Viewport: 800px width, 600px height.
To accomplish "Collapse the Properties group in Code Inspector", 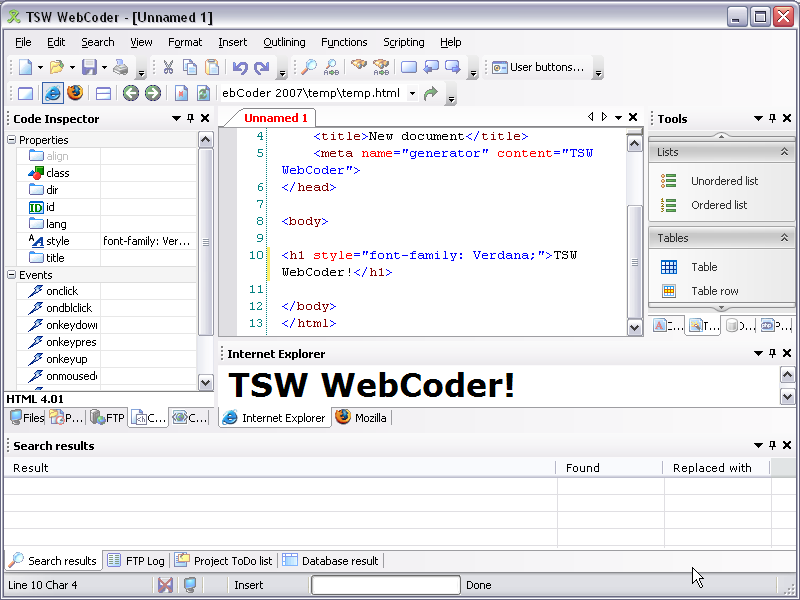I will 11,139.
